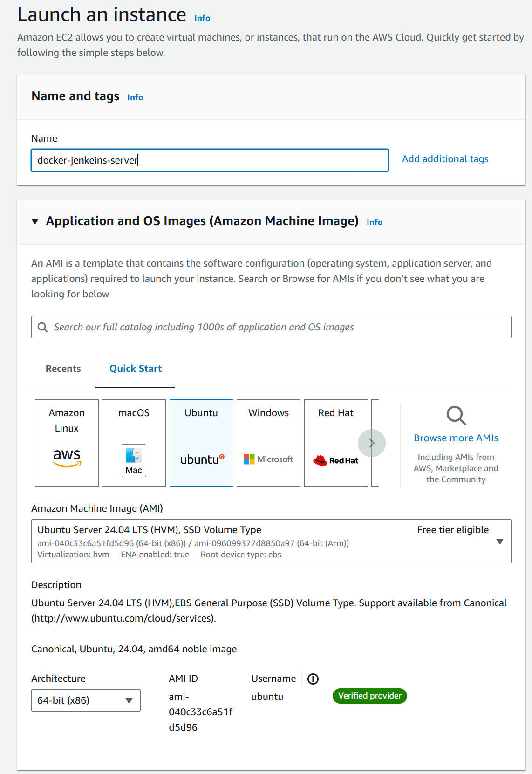Select the Amazon Linux AMI tile
This screenshot has height=774, width=532.
[67, 443]
